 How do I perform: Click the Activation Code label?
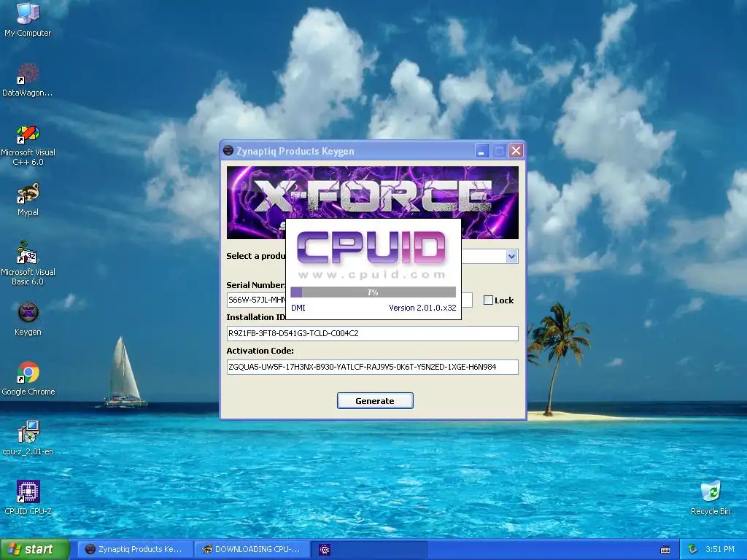(260, 351)
